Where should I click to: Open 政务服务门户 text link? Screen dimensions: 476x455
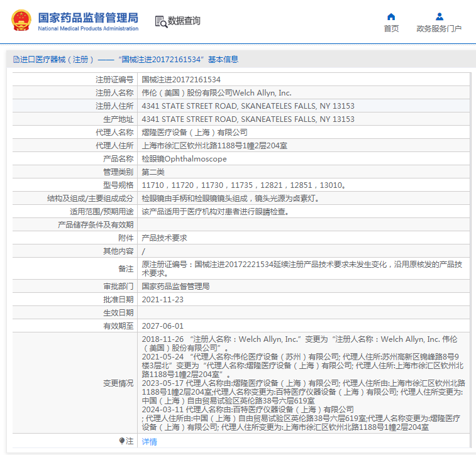click(439, 28)
